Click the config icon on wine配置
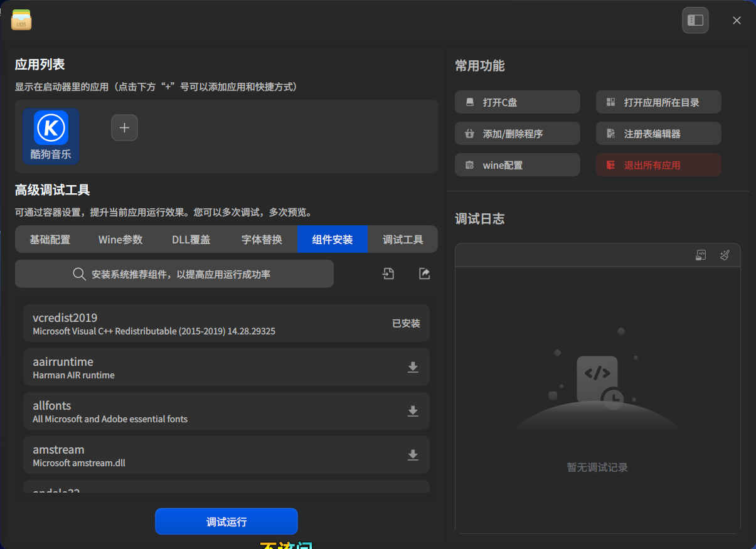 (469, 165)
